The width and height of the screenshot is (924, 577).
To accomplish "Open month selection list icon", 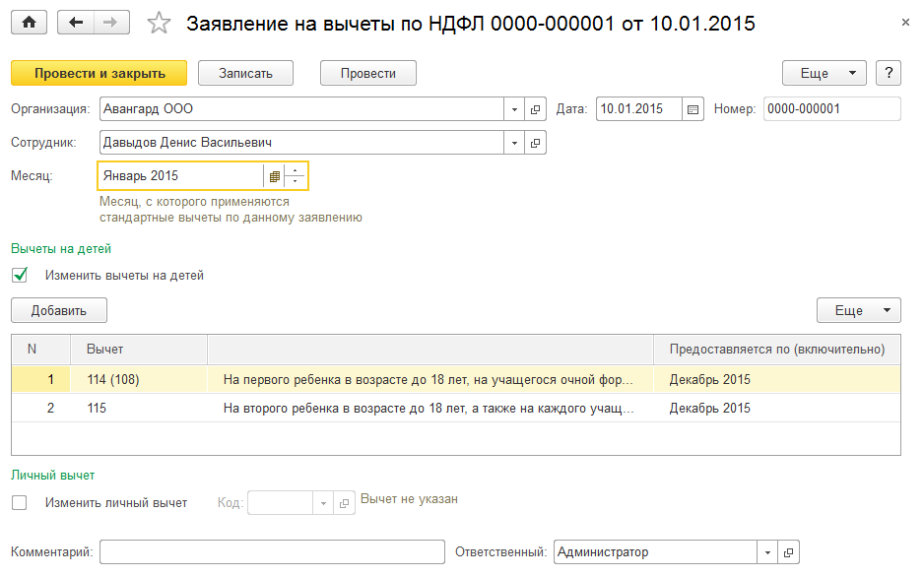I will click(x=274, y=176).
